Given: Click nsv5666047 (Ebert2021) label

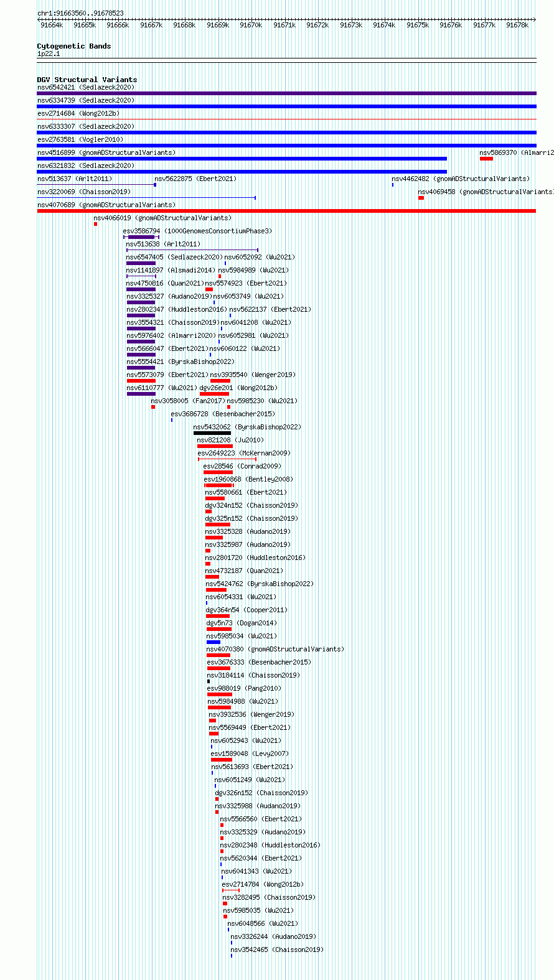Looking at the screenshot, I should 167,348.
